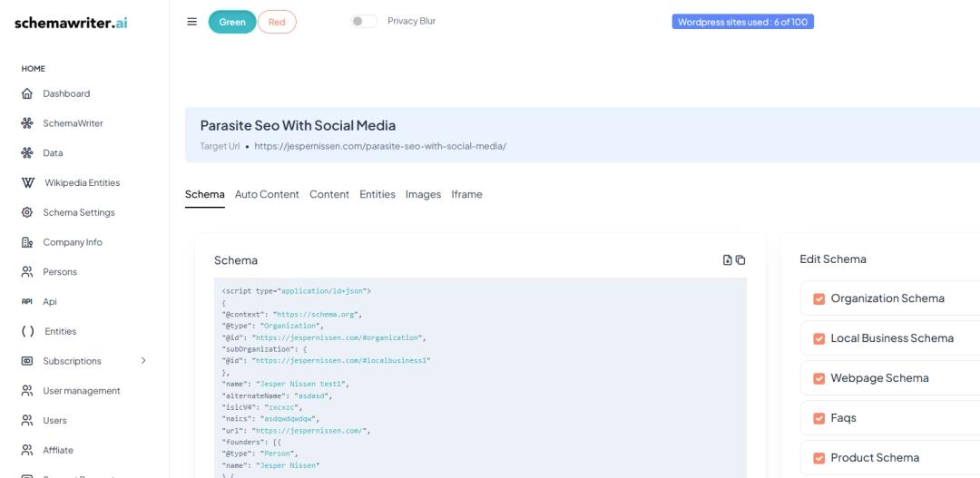This screenshot has width=980, height=478.
Task: Click the hamburger menu icon
Action: click(191, 22)
